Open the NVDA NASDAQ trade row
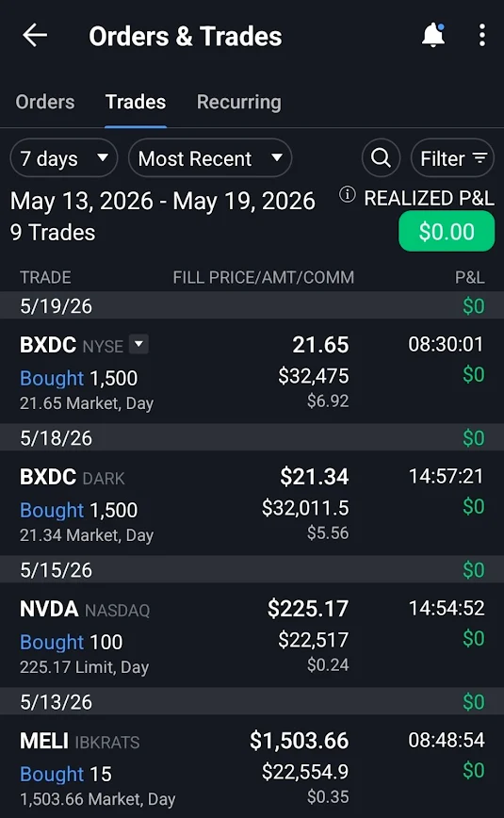Viewport: 504px width, 818px height. [x=252, y=635]
